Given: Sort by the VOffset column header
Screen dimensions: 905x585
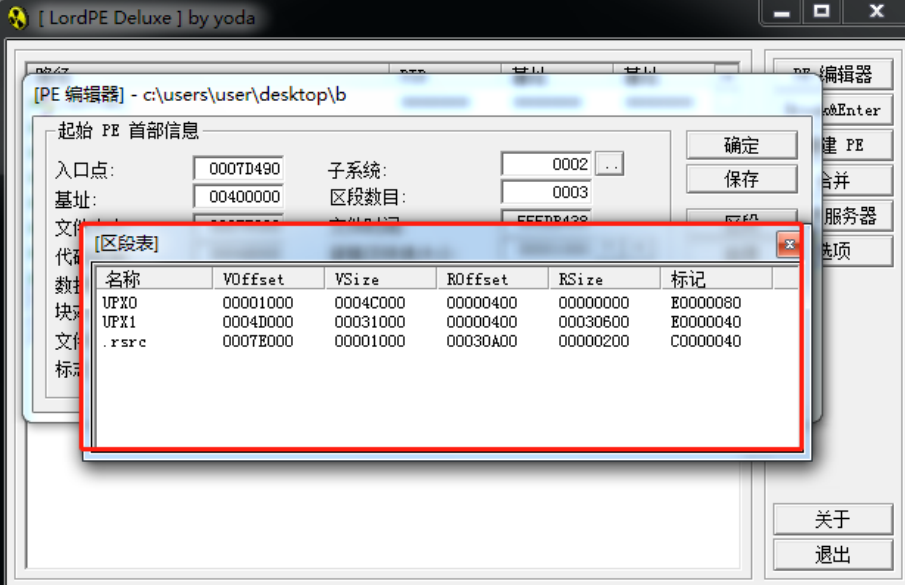Looking at the screenshot, I should coord(268,279).
